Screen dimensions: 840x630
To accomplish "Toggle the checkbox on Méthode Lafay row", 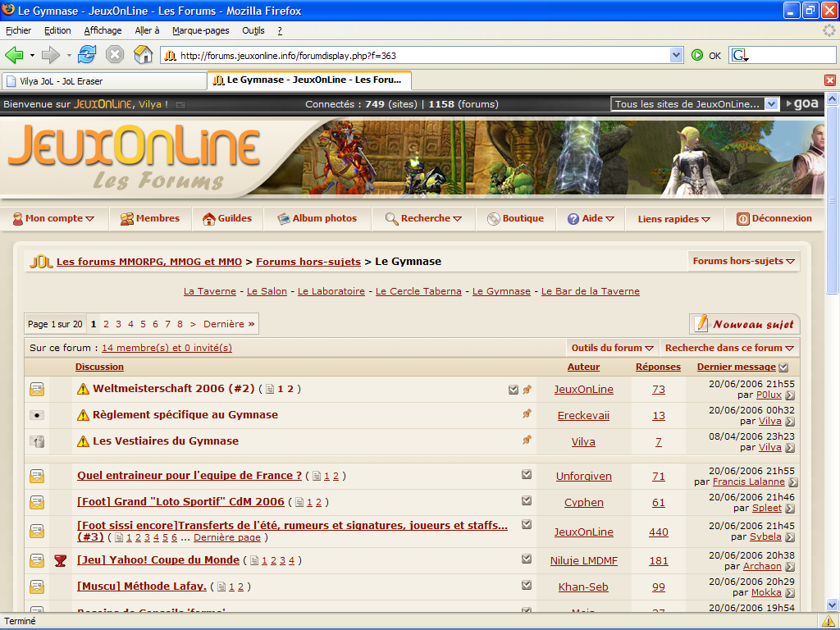I will point(527,585).
